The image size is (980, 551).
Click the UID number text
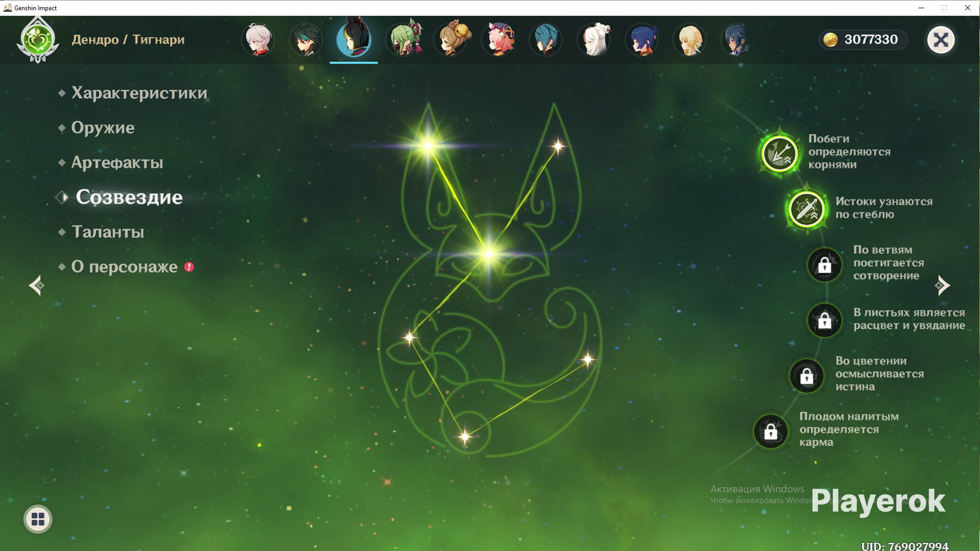pyautogui.click(x=904, y=546)
